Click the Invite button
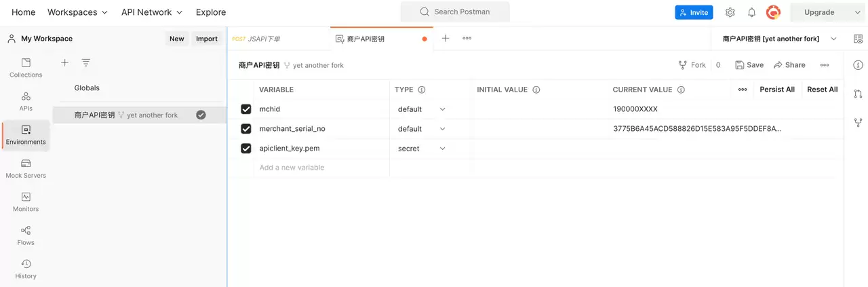The image size is (868, 287). coord(694,12)
